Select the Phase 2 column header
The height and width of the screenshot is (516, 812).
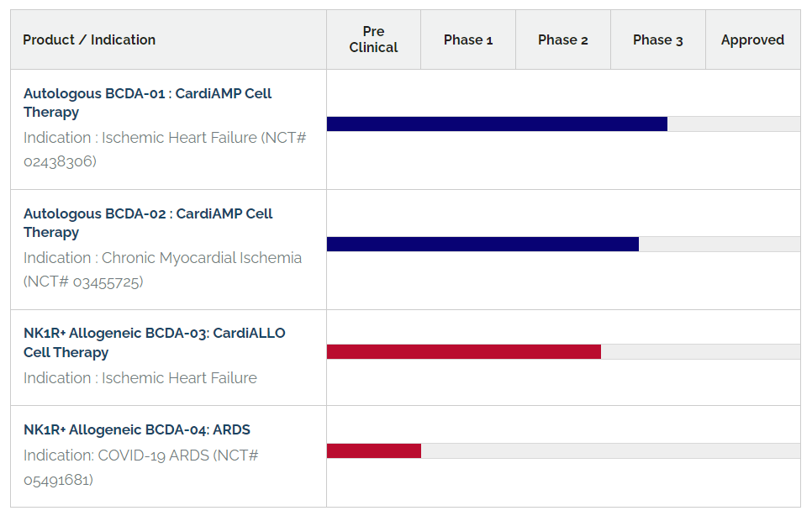pos(563,39)
